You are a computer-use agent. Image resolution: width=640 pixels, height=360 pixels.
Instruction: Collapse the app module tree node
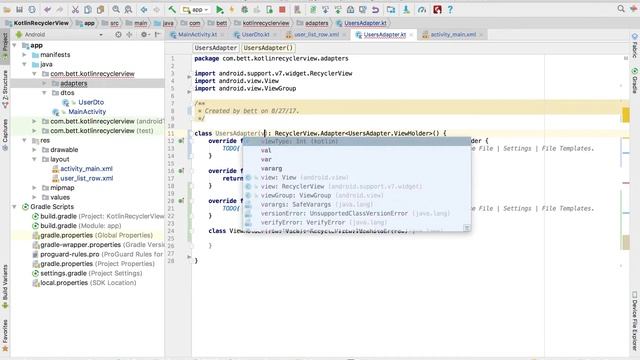pyautogui.click(x=15, y=45)
